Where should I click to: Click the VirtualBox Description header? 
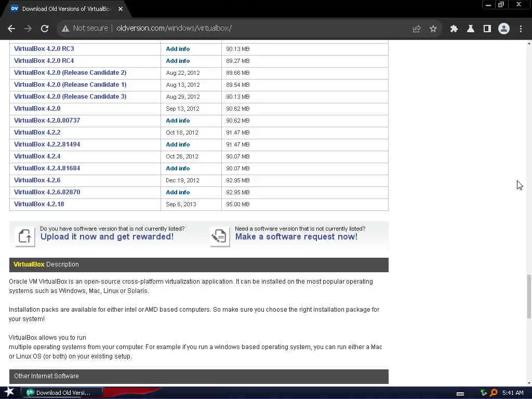click(x=199, y=264)
